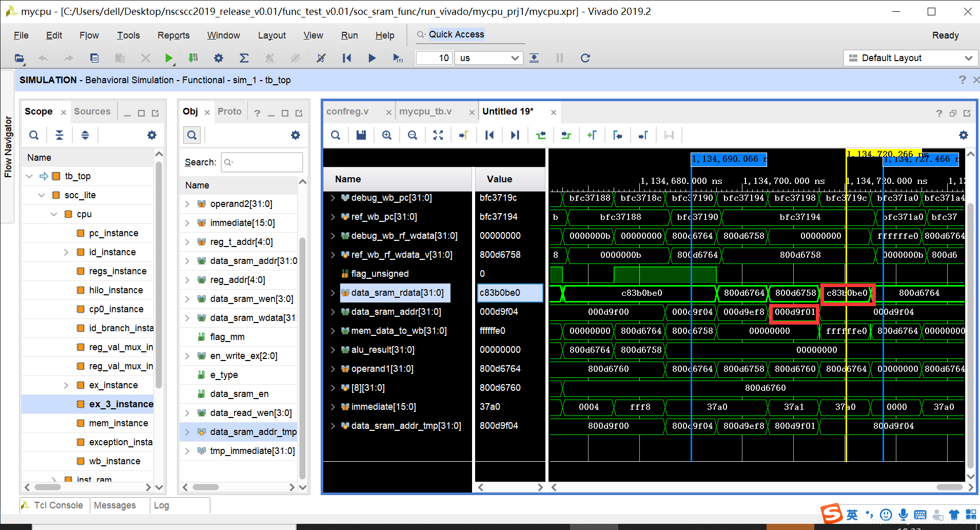
Task: Click the Search icon in waveform toolbar
Action: [336, 135]
